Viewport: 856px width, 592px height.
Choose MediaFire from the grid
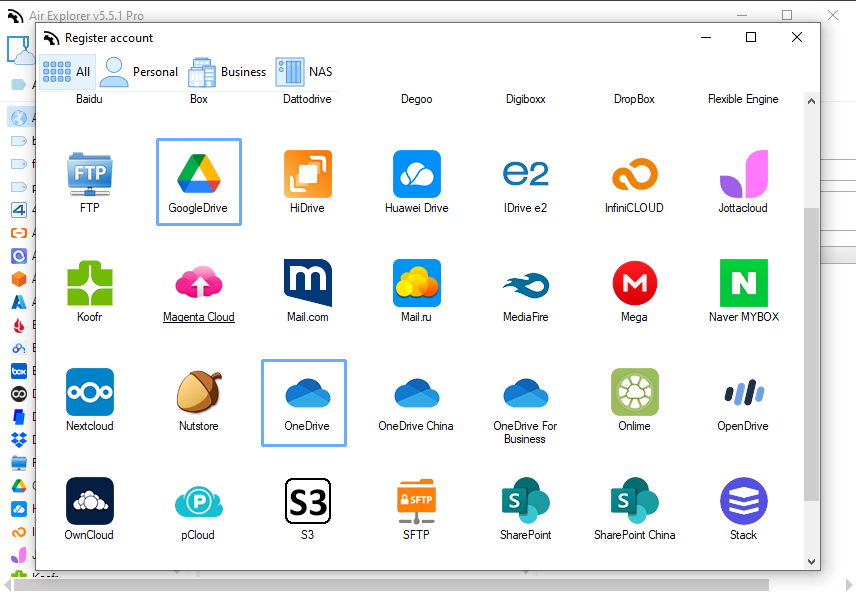tap(525, 285)
